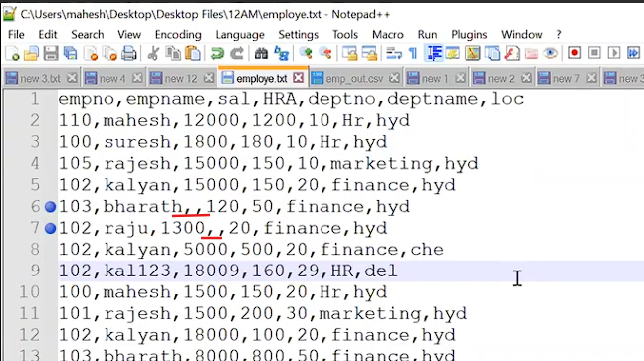Open the Search menu
644x361 pixels.
pos(87,35)
